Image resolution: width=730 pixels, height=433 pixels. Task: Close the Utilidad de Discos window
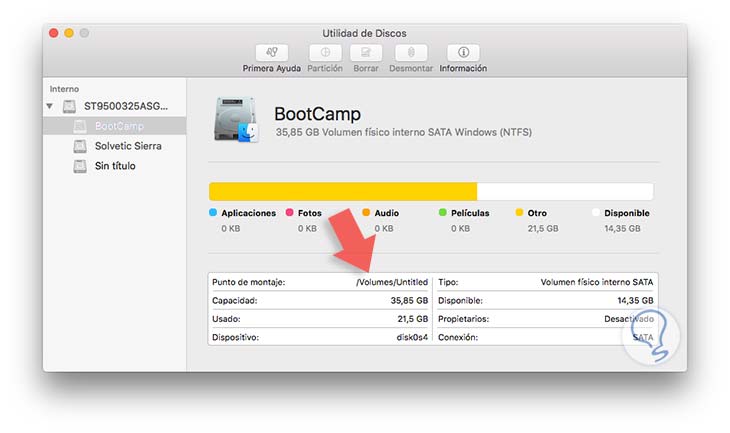click(54, 33)
